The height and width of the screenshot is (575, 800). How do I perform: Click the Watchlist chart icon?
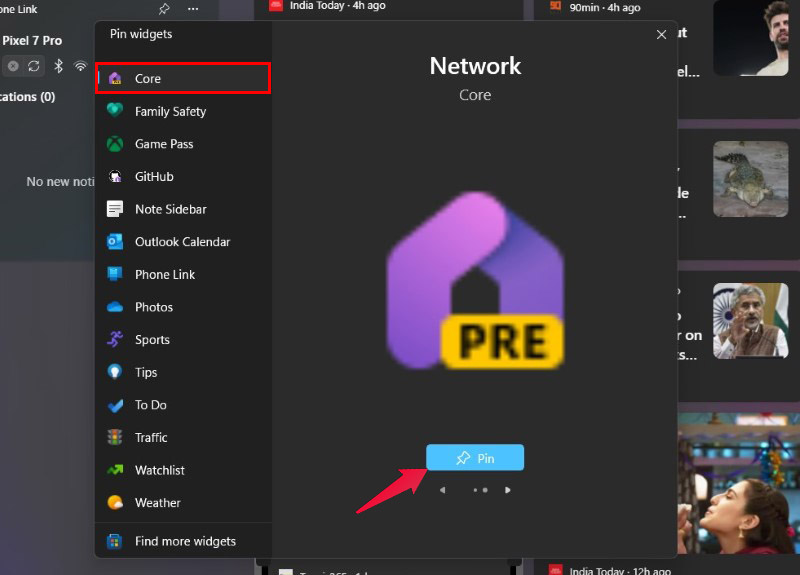[115, 469]
